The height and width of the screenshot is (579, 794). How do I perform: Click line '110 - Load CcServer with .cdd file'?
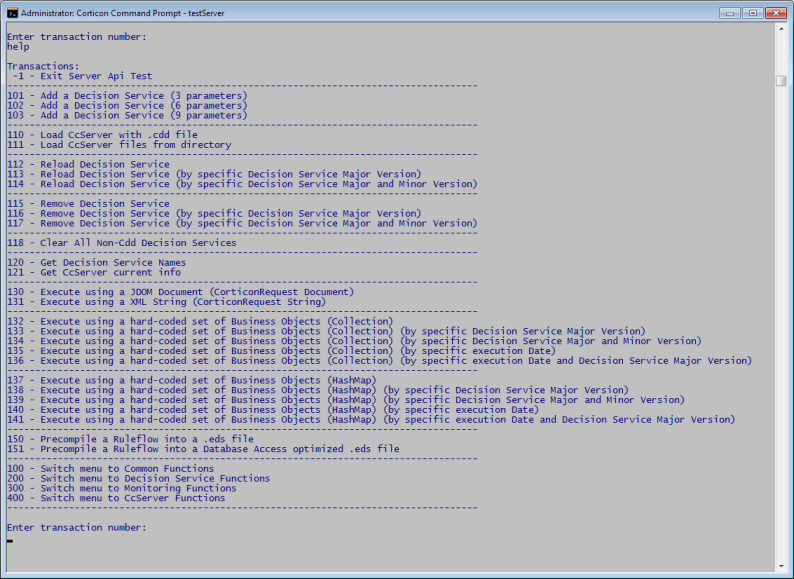coord(102,135)
